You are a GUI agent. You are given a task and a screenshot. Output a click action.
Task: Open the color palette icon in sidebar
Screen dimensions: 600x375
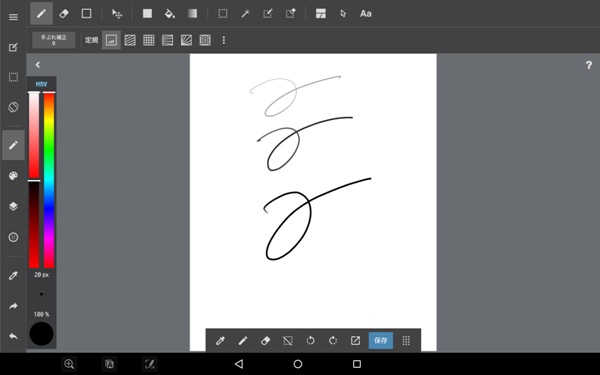click(x=13, y=176)
